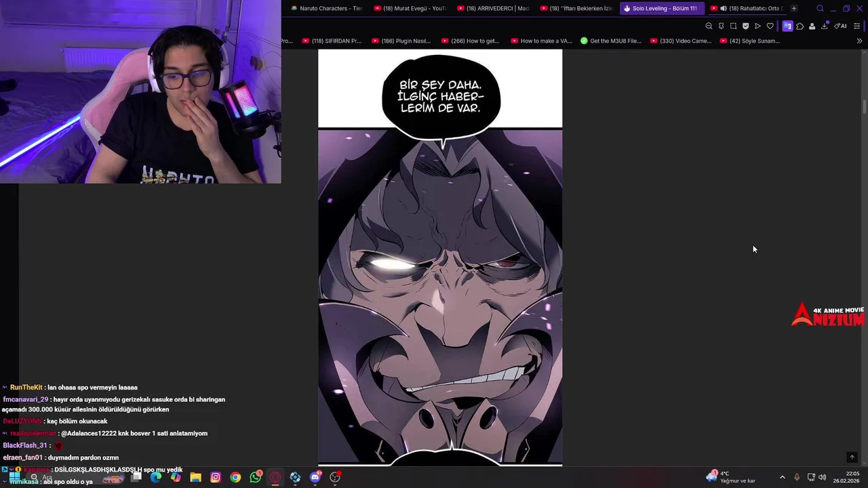Bookmark the page with the heart icon
868x488 pixels.
[770, 26]
